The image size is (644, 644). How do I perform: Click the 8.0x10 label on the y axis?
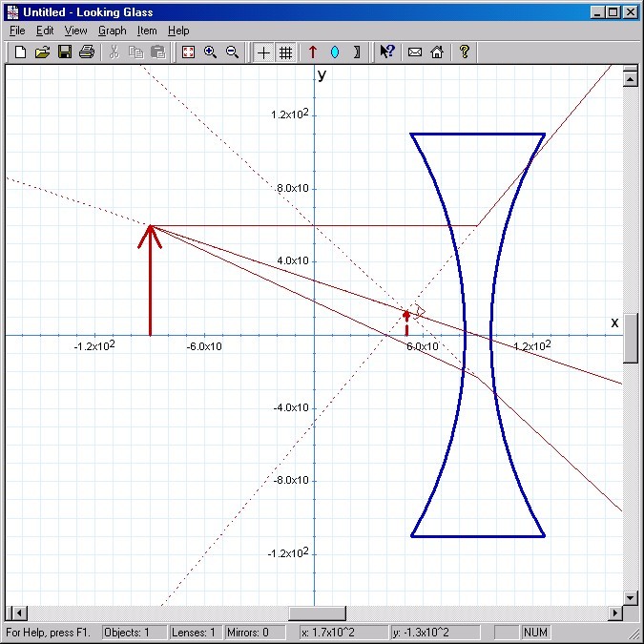click(x=293, y=188)
